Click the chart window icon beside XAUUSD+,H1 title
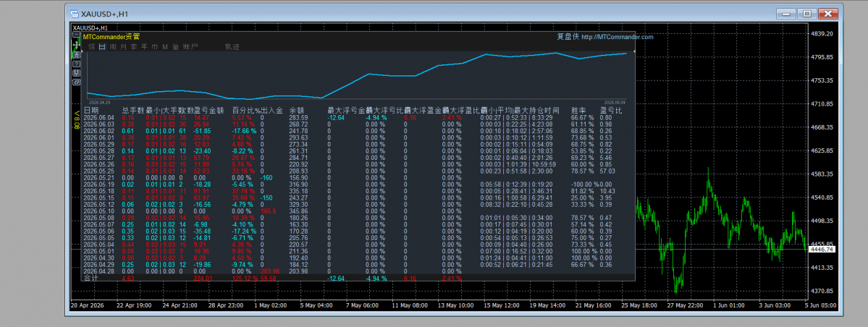This screenshot has height=327, width=868. coord(75,14)
